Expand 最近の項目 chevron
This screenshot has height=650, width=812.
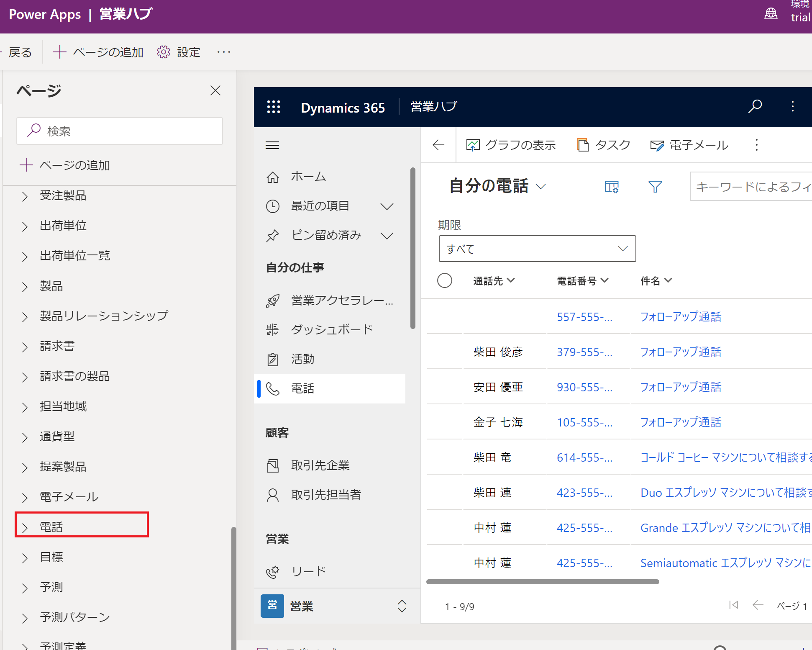tap(387, 206)
